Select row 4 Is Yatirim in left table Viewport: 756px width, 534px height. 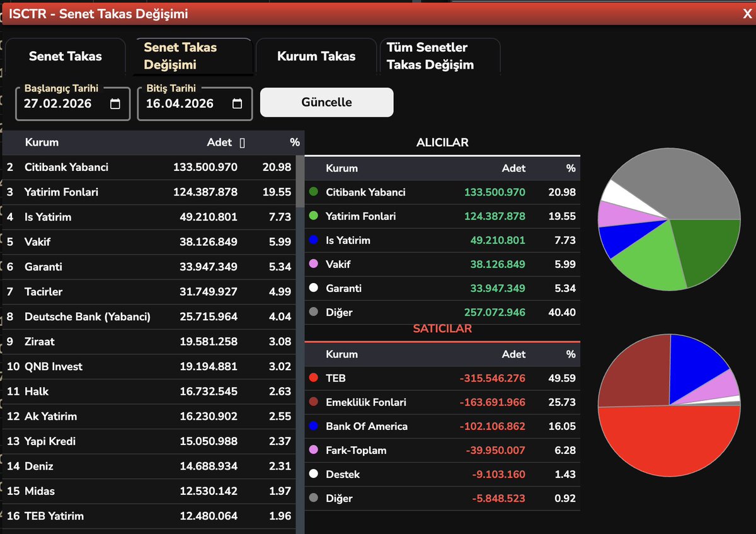click(x=149, y=217)
